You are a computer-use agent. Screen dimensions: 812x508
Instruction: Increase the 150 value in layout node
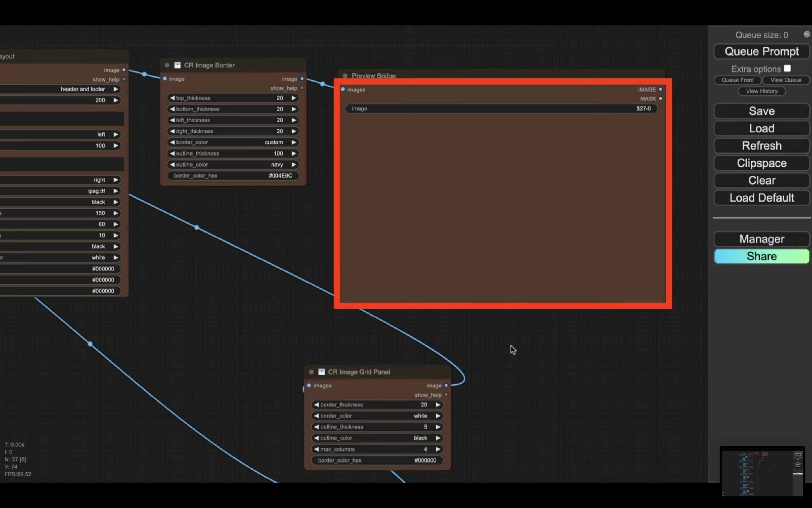pyautogui.click(x=116, y=213)
